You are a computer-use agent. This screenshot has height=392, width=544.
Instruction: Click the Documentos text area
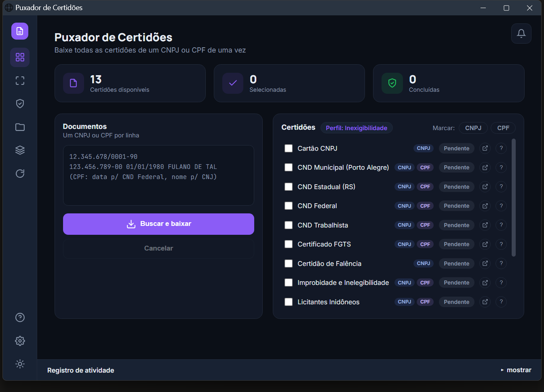tap(158, 175)
